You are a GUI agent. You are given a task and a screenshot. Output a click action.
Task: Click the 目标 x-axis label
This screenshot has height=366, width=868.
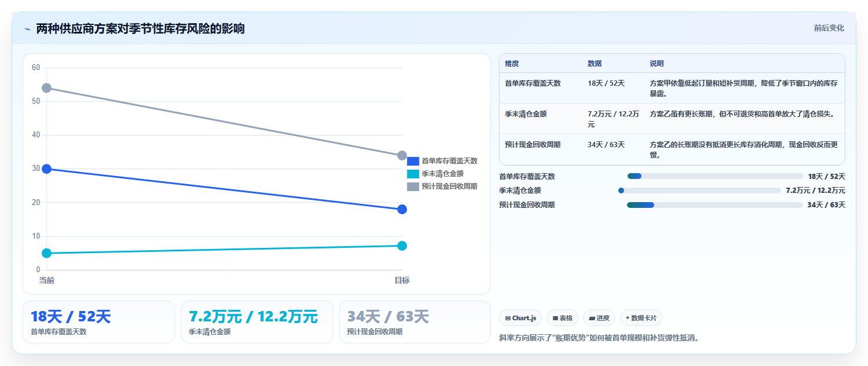(x=402, y=280)
